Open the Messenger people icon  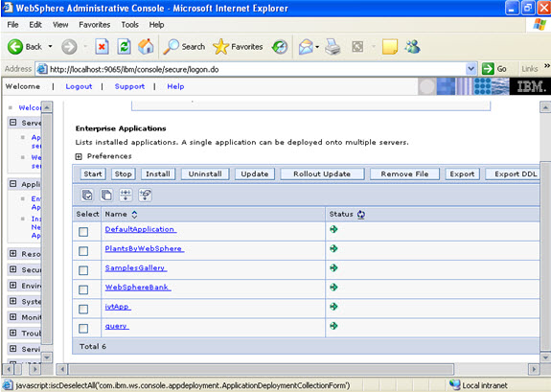click(412, 46)
